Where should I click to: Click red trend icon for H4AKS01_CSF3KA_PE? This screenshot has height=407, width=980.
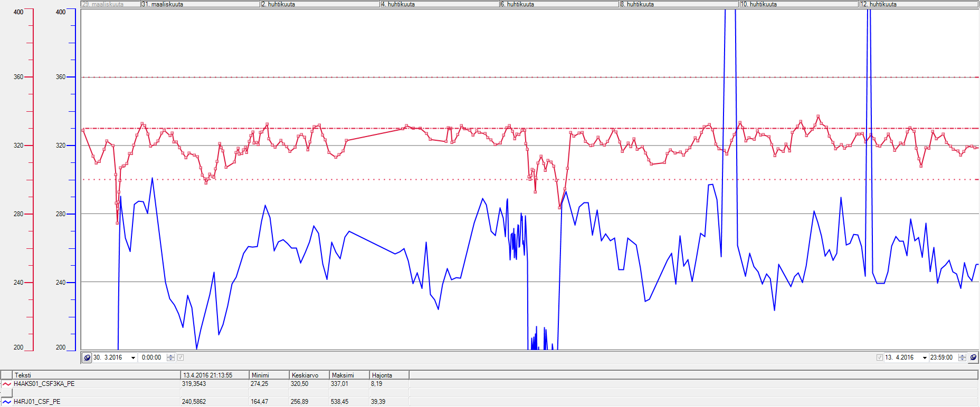[x=6, y=384]
